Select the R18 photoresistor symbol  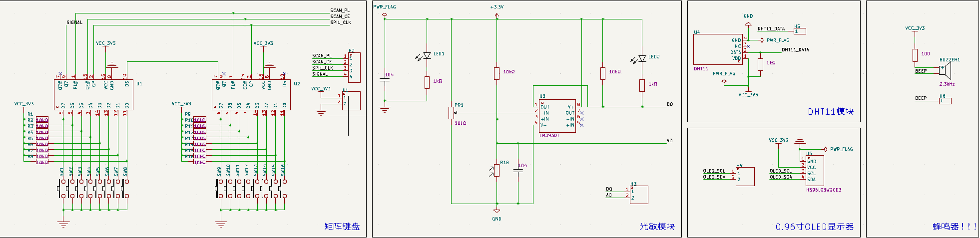click(496, 170)
